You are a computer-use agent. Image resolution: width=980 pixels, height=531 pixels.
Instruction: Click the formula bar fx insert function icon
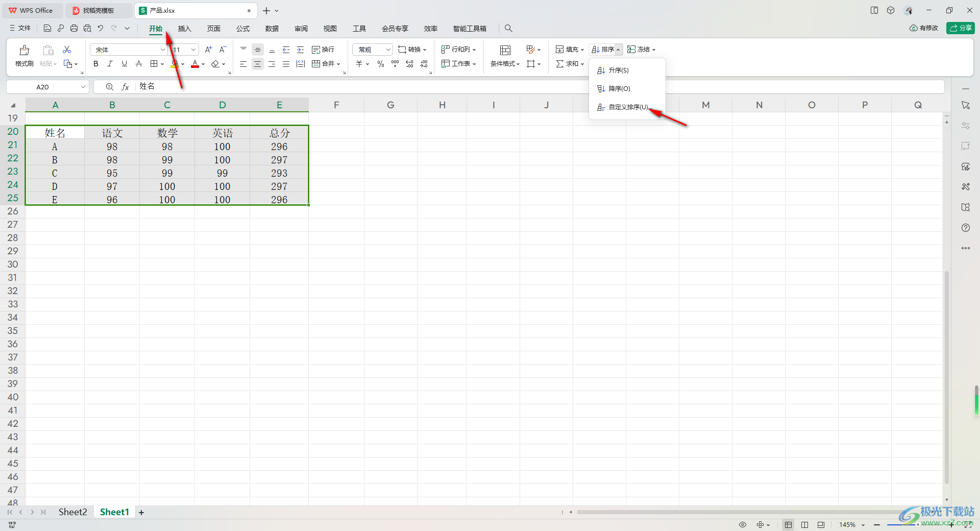[x=125, y=87]
